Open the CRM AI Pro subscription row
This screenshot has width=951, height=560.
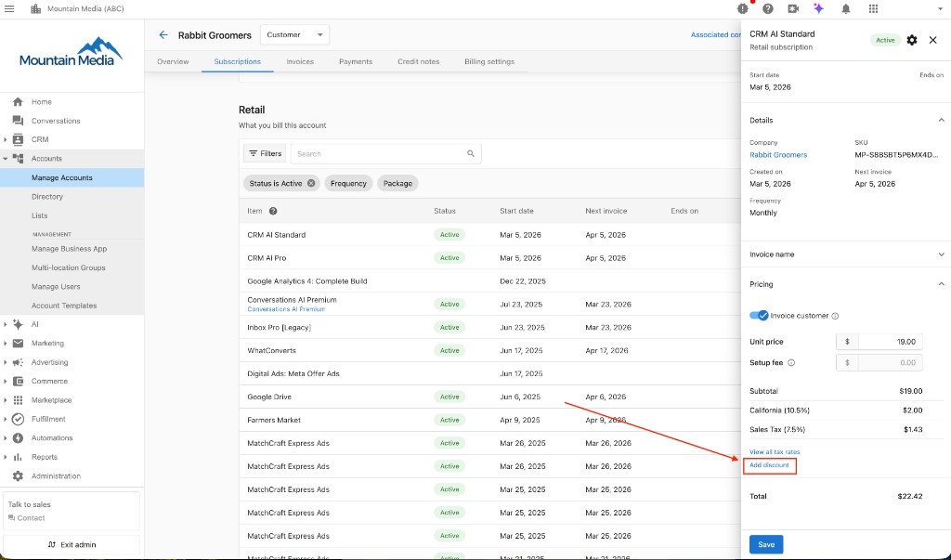point(489,258)
